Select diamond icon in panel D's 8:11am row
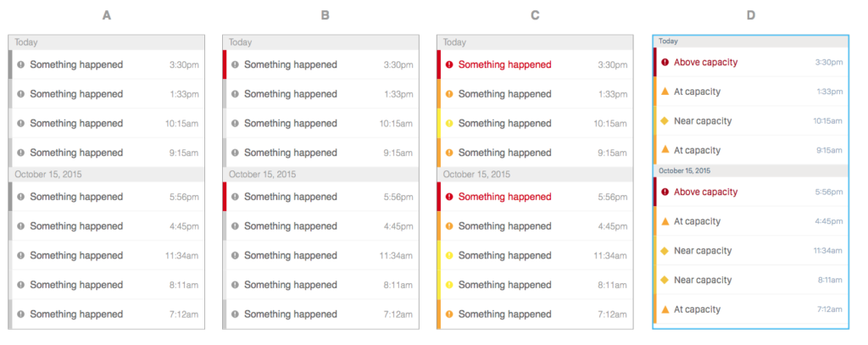This screenshot has width=868, height=345. [x=665, y=280]
